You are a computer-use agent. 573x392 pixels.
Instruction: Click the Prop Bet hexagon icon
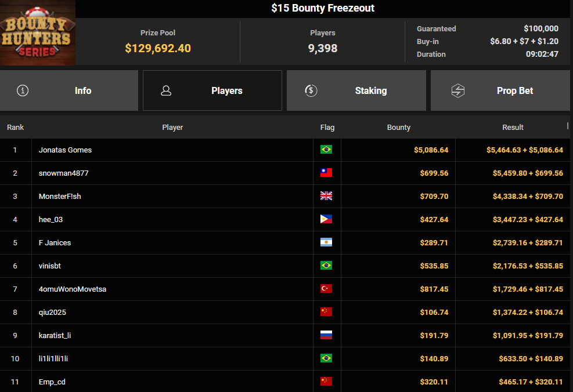458,90
